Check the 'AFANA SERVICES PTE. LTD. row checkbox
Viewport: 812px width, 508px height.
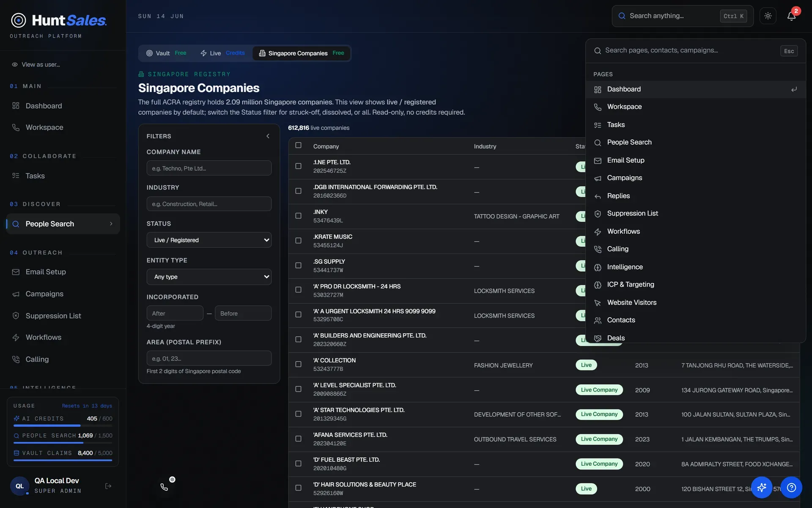coord(298,439)
